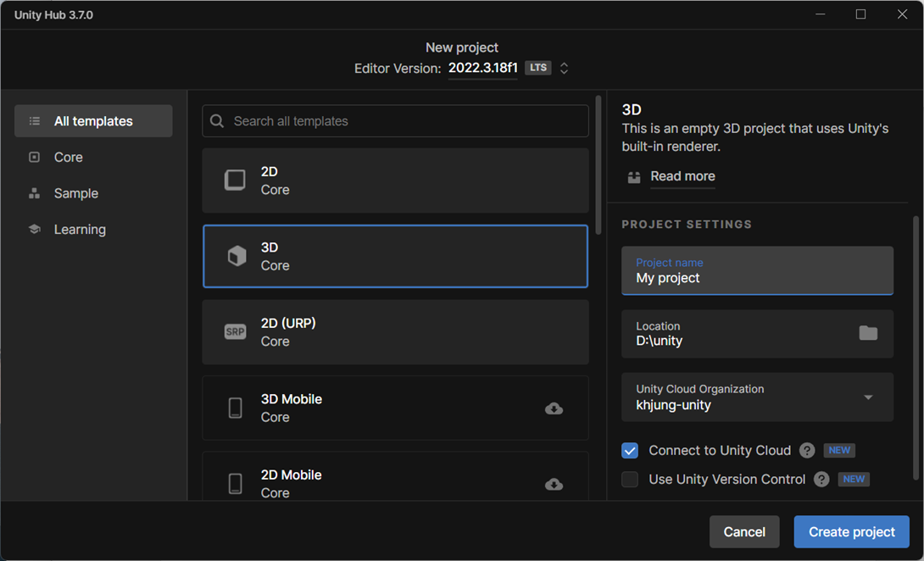Select the Core category in the sidebar
Screen dimensions: 924x561
[69, 158]
